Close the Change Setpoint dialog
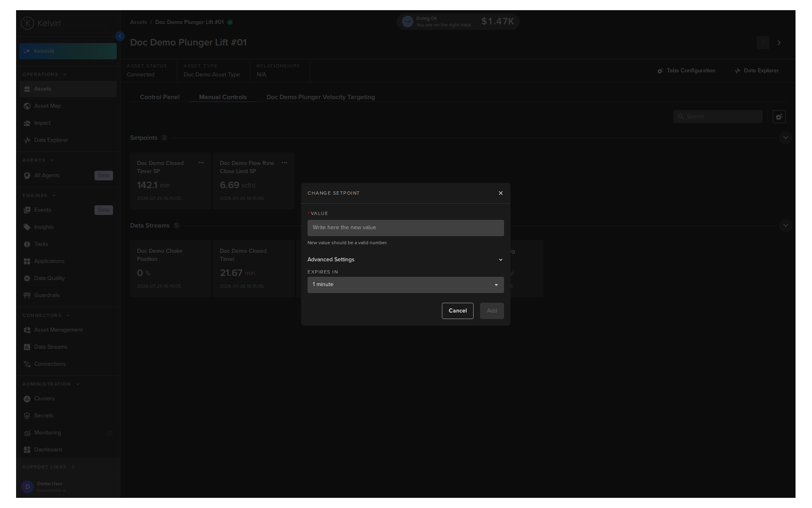 [x=501, y=193]
